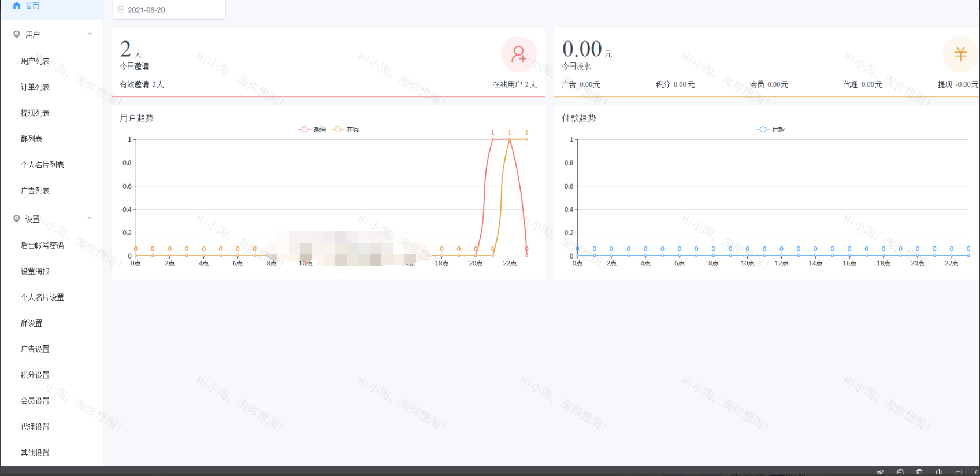Screen dimensions: 980x476
Task: Click the 广告 0.00元 value
Action: tap(581, 84)
